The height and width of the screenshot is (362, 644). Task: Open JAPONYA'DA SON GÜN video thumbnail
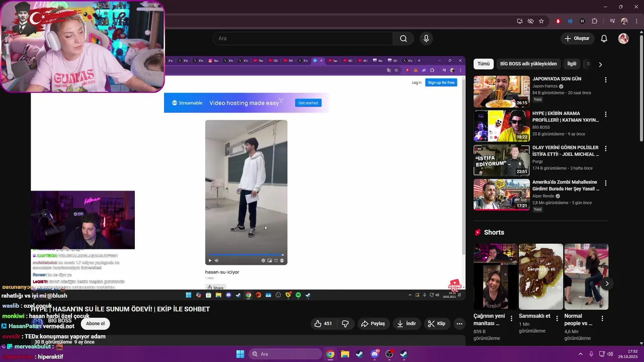[502, 92]
